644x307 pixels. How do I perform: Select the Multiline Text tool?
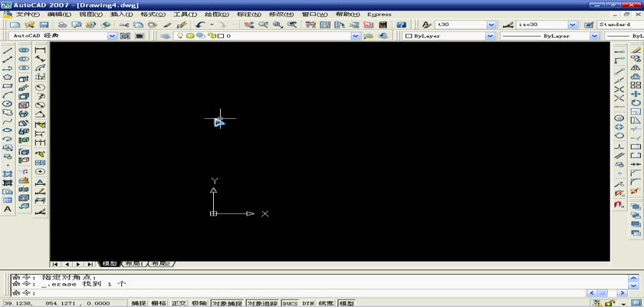coord(8,209)
